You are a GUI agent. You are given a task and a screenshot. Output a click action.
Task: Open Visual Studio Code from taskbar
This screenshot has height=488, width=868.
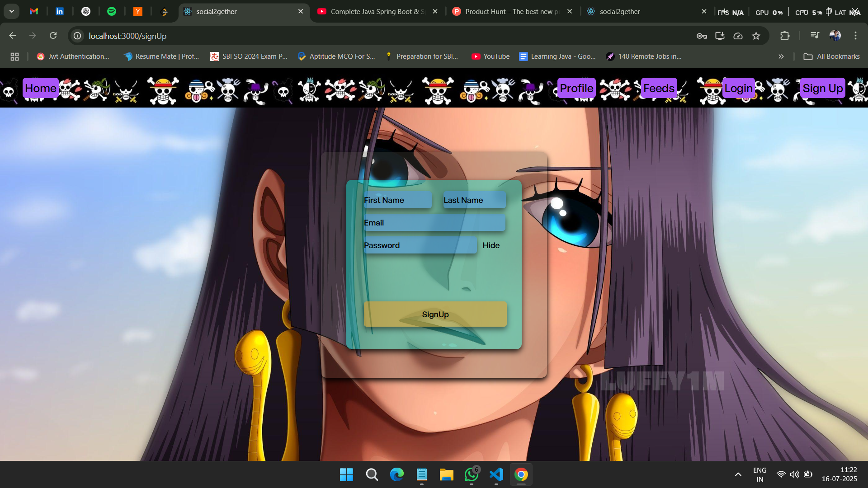tap(496, 474)
